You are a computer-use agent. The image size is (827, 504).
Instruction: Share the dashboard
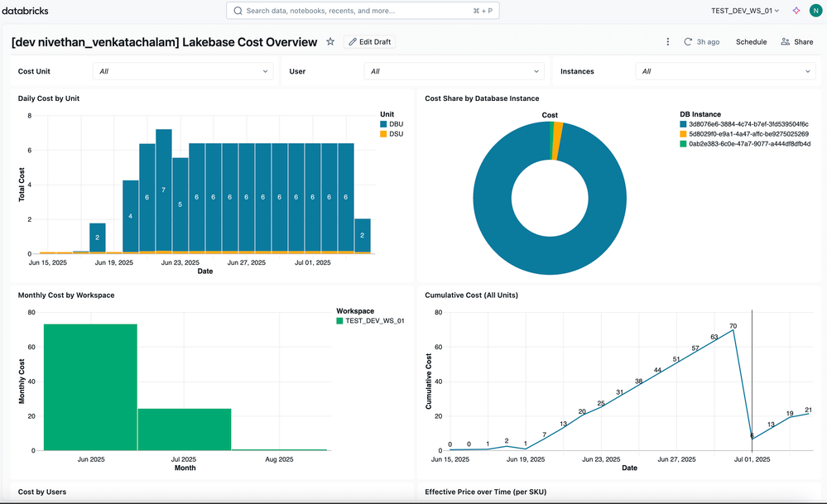[x=796, y=42]
